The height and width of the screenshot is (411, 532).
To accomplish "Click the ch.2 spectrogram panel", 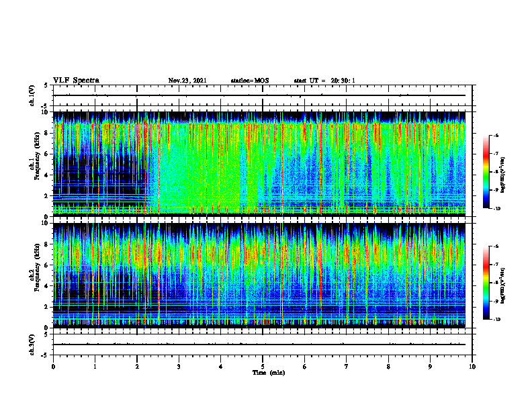I will tap(259, 275).
